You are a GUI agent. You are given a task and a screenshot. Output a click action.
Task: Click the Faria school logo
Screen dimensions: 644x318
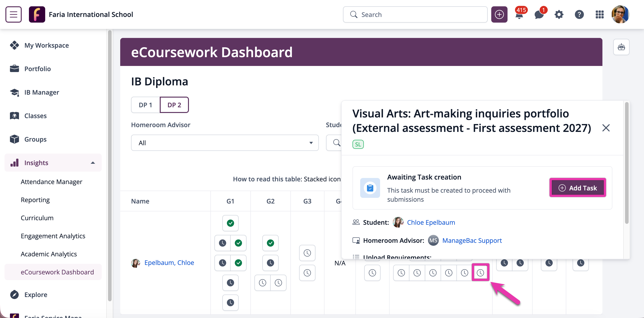pos(37,14)
